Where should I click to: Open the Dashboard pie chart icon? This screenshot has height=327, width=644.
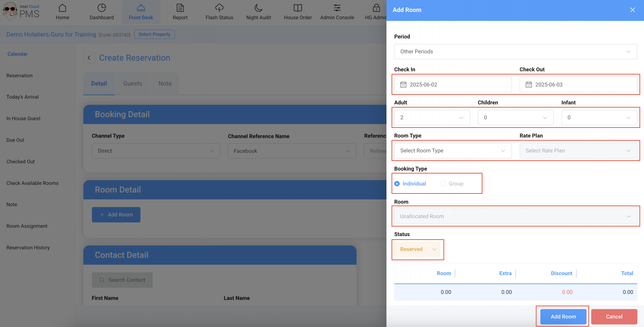101,8
